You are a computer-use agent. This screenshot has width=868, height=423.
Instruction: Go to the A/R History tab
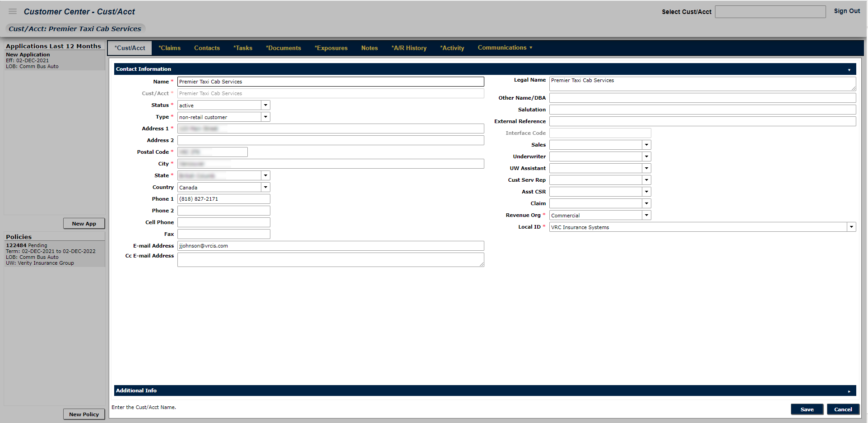(x=409, y=48)
